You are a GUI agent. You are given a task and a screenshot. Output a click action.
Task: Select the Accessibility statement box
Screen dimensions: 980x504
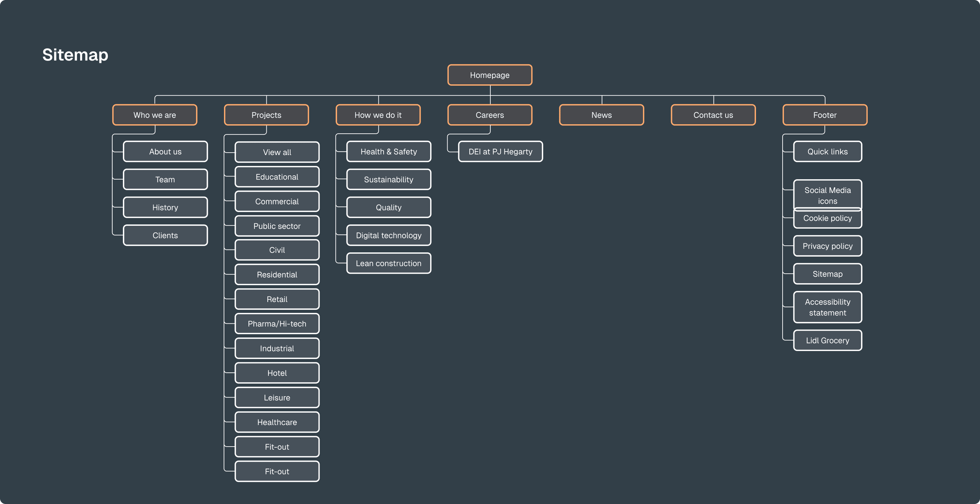[x=827, y=307]
